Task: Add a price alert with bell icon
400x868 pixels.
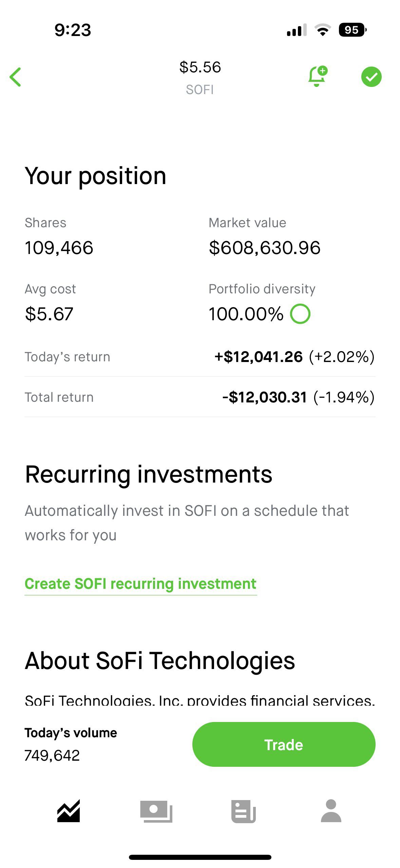Action: pyautogui.click(x=317, y=76)
